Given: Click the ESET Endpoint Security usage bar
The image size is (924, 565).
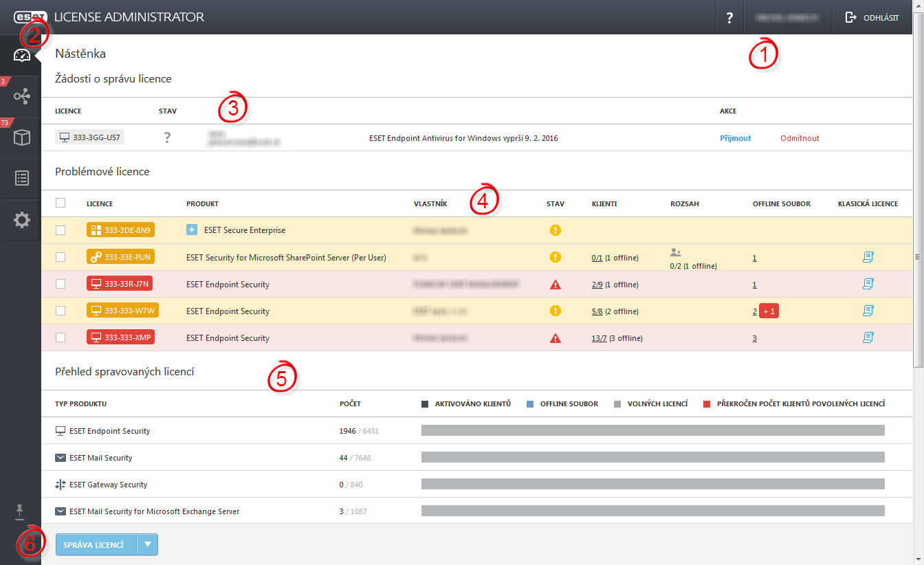Looking at the screenshot, I should click(652, 431).
